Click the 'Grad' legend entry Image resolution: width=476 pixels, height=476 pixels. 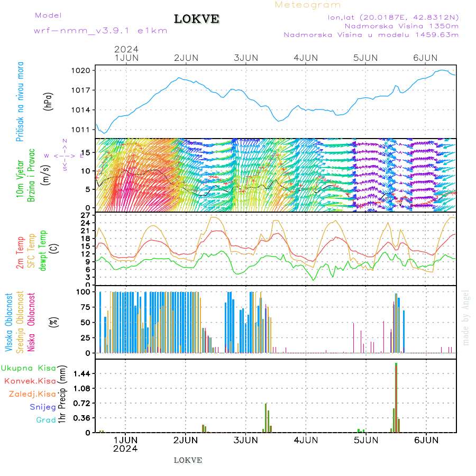[x=46, y=420]
